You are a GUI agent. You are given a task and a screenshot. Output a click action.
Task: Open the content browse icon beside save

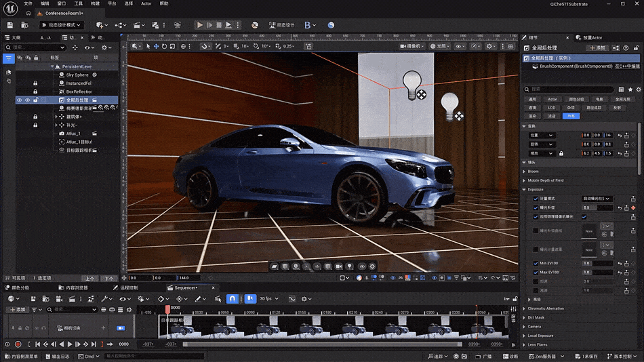(x=24, y=25)
